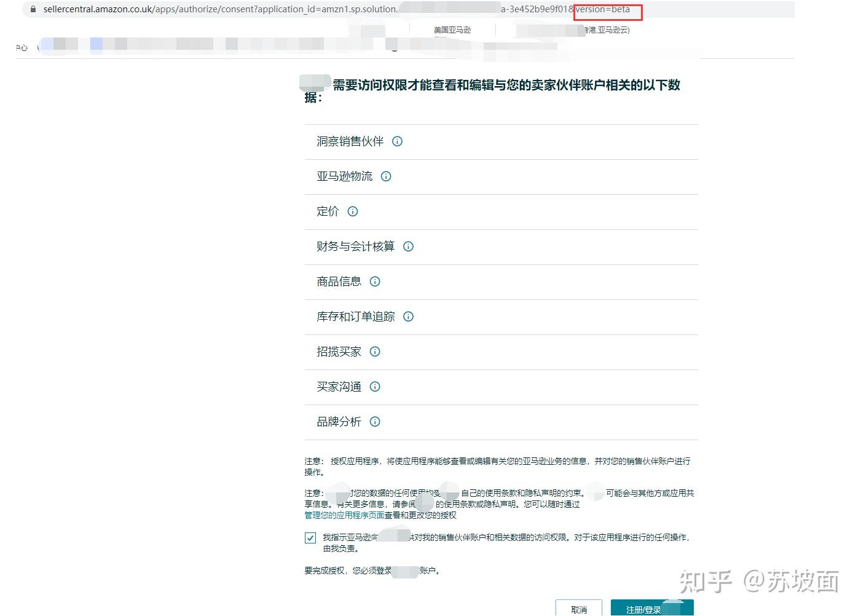Uncheck the 我指示亚马逊 authorization consent checkbox
The height and width of the screenshot is (616, 861).
[x=310, y=538]
